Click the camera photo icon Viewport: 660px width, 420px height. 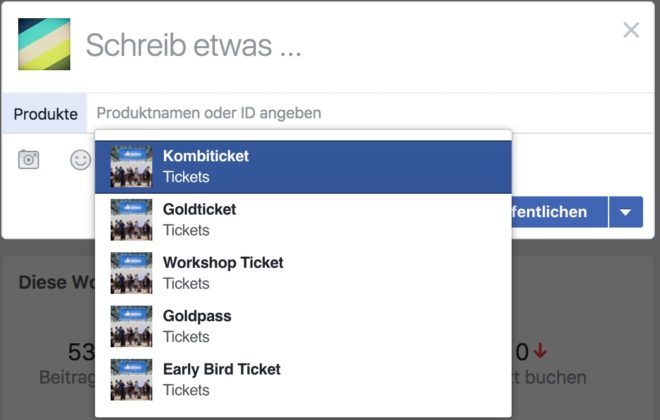(29, 159)
